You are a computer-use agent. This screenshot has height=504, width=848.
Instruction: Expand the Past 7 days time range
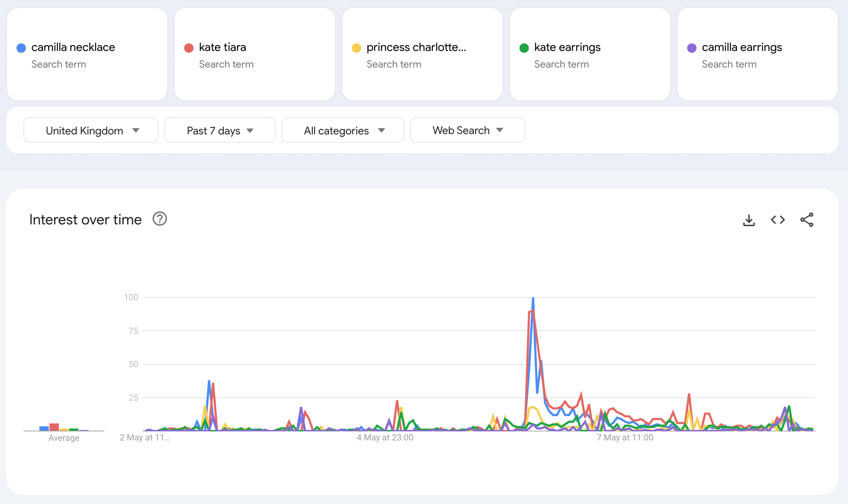[220, 130]
